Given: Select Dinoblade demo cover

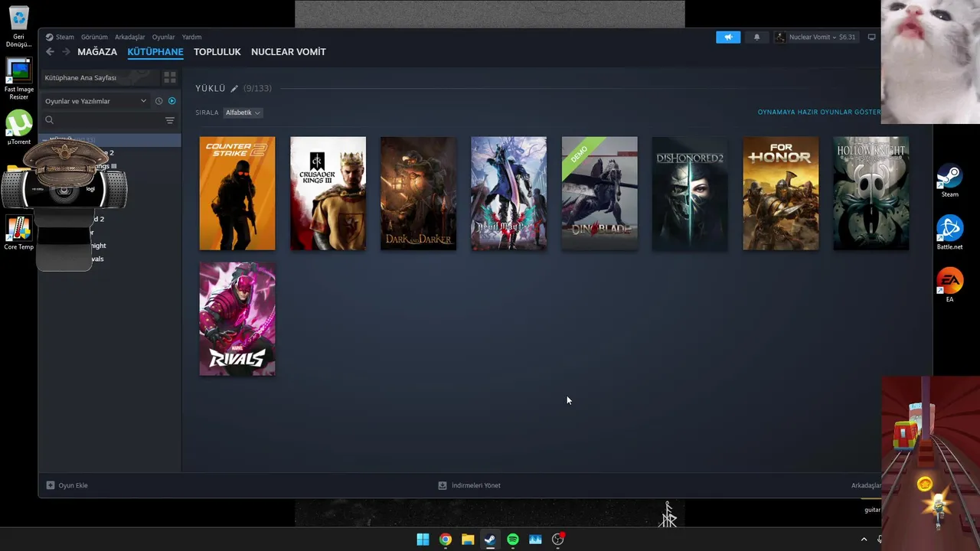Looking at the screenshot, I should point(599,194).
